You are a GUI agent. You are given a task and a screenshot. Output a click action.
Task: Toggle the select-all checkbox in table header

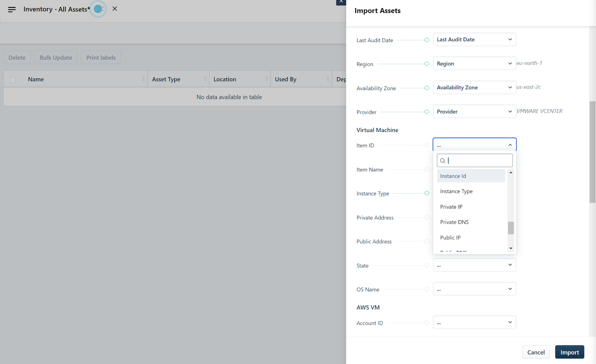pyautogui.click(x=13, y=79)
